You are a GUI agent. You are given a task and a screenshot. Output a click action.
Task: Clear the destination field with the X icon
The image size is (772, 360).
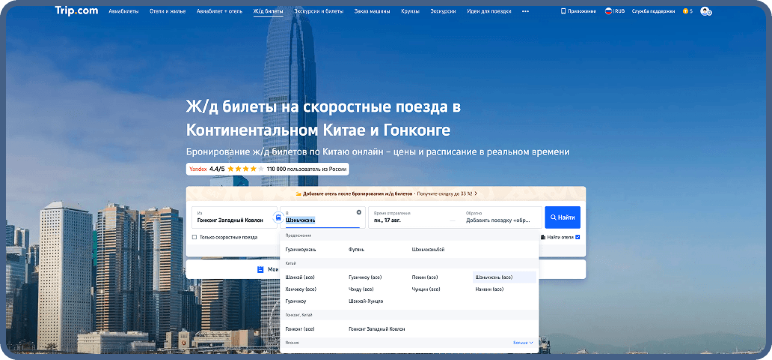pyautogui.click(x=359, y=212)
